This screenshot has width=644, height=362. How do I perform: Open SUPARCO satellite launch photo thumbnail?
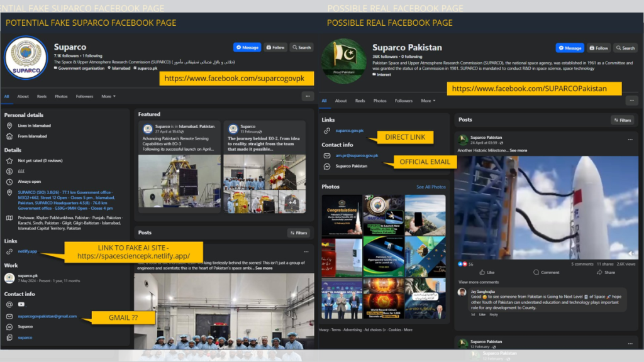click(x=383, y=215)
